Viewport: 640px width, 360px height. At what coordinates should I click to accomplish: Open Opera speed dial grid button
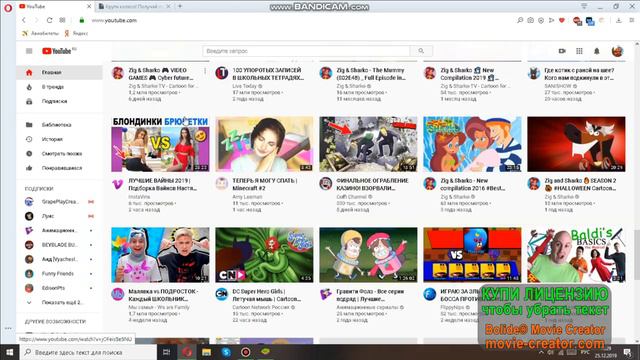[x=62, y=20]
